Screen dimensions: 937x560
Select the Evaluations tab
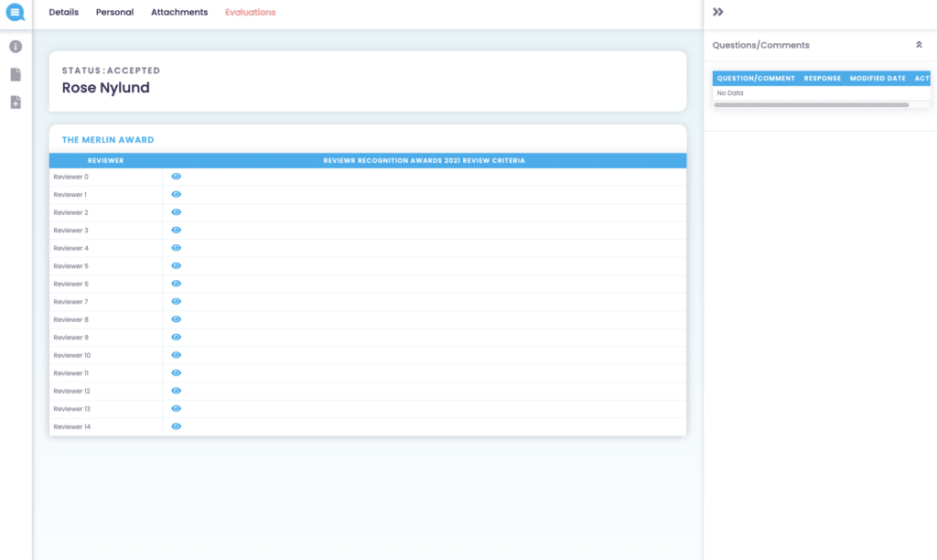(251, 12)
